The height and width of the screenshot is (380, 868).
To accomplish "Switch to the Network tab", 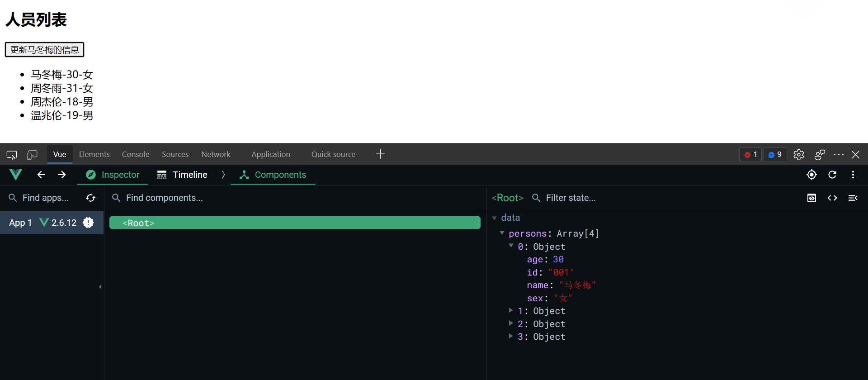I will coord(216,155).
